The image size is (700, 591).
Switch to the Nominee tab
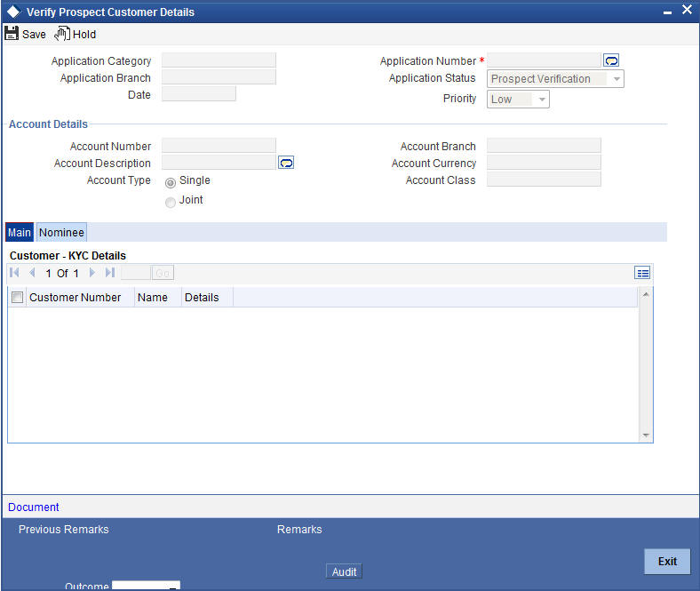[61, 232]
